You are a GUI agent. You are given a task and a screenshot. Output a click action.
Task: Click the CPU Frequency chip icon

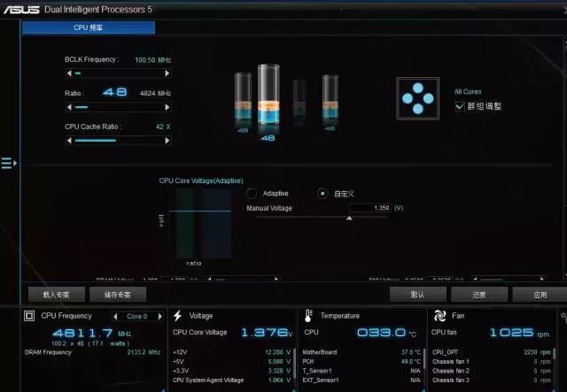click(x=29, y=315)
